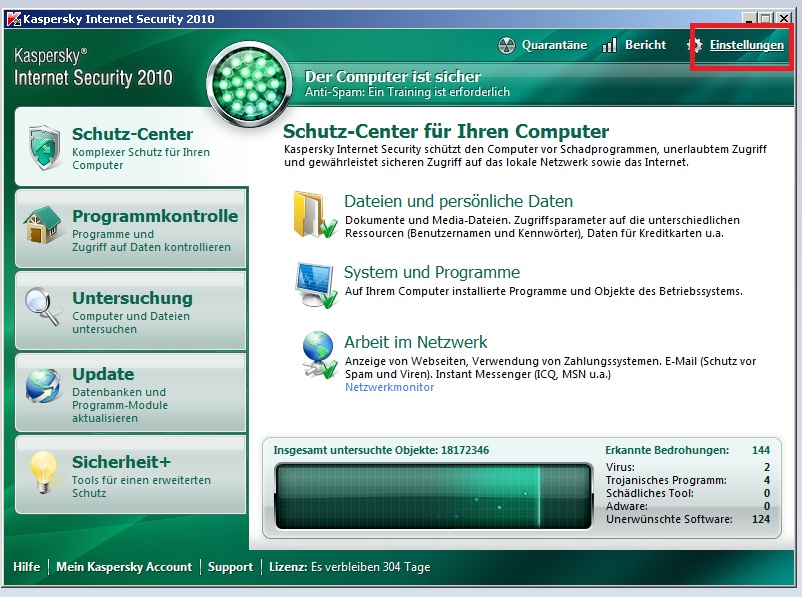802x597 pixels.
Task: Go to the Sicherheit+ tab
Action: tap(130, 476)
